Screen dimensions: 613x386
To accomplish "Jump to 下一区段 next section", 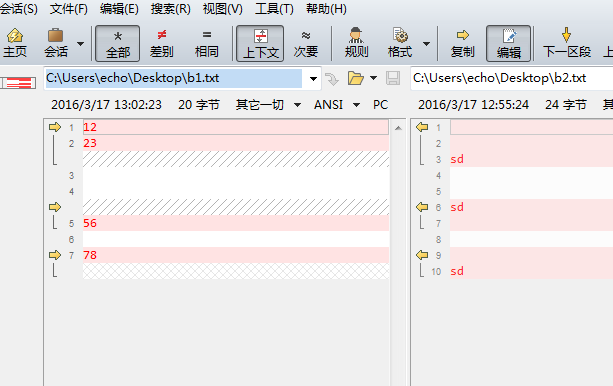I will click(x=566, y=43).
